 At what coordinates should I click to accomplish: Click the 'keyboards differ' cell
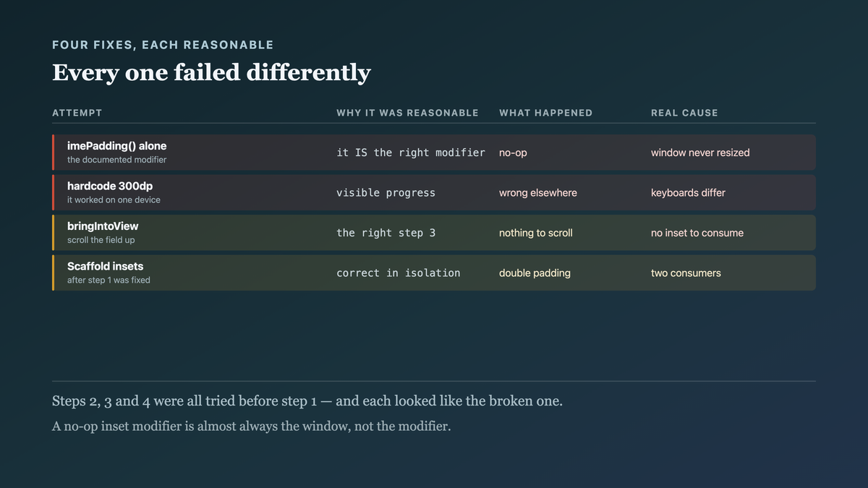tap(688, 193)
